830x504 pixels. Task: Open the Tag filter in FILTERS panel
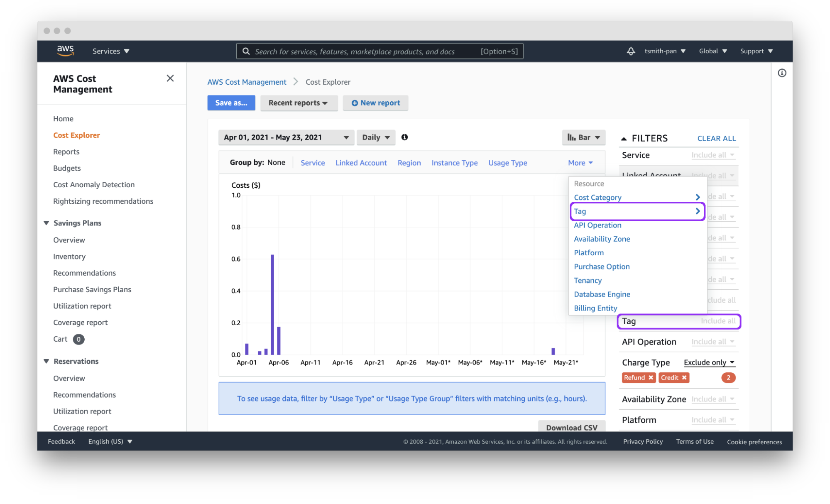(x=679, y=321)
